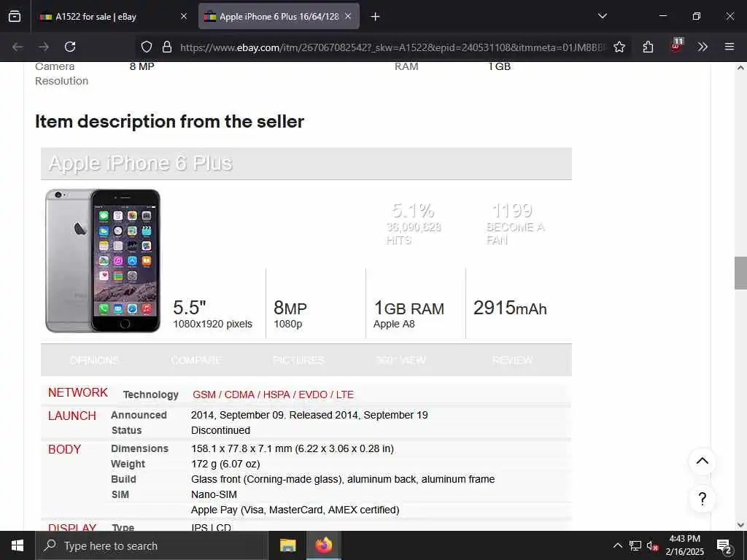Open Firefox application hamburger menu
Screen dimensions: 747x560
pyautogui.click(x=729, y=47)
